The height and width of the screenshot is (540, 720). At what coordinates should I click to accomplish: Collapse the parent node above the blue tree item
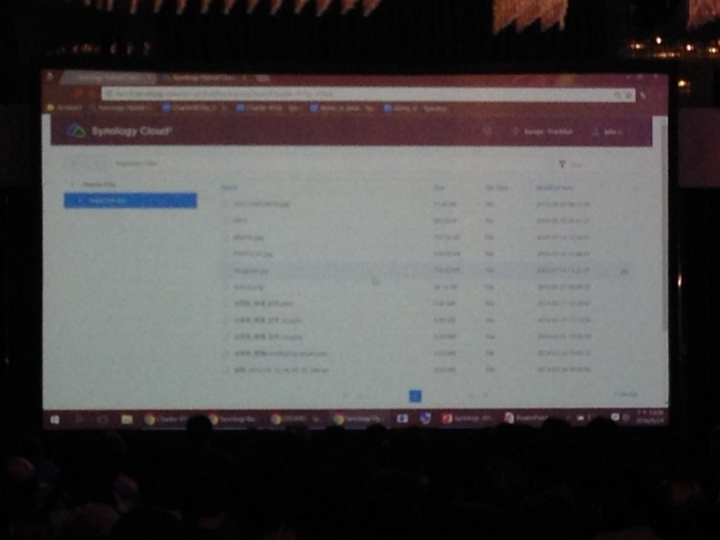click(72, 185)
